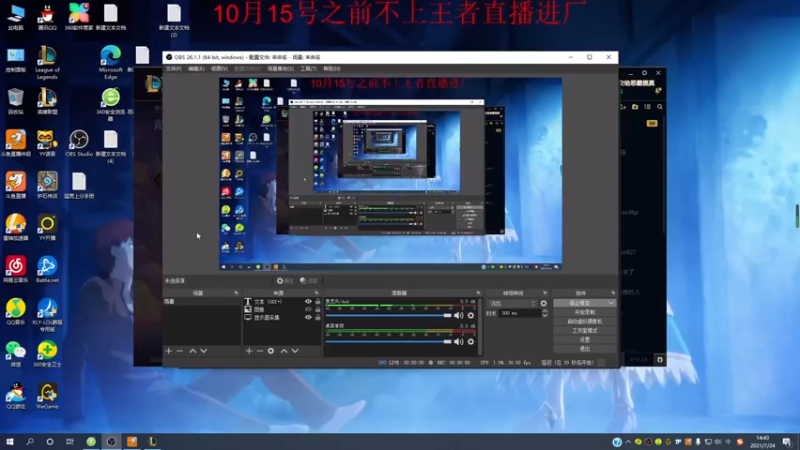
Task: Open the Battle.net desktop shortcut
Action: click(47, 270)
